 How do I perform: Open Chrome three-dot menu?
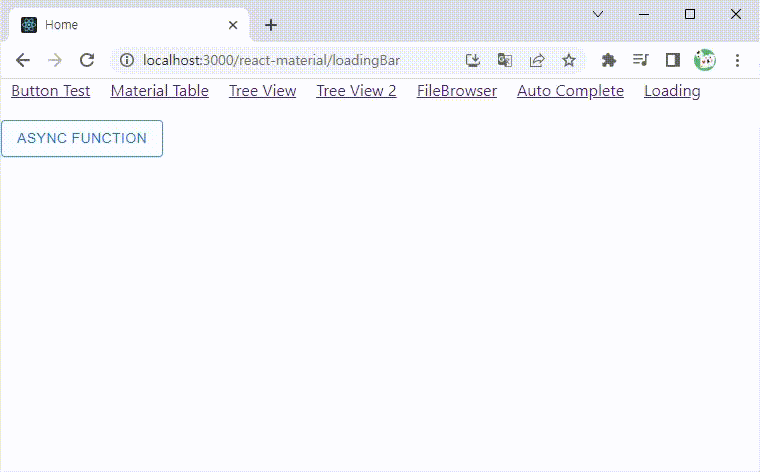point(737,60)
